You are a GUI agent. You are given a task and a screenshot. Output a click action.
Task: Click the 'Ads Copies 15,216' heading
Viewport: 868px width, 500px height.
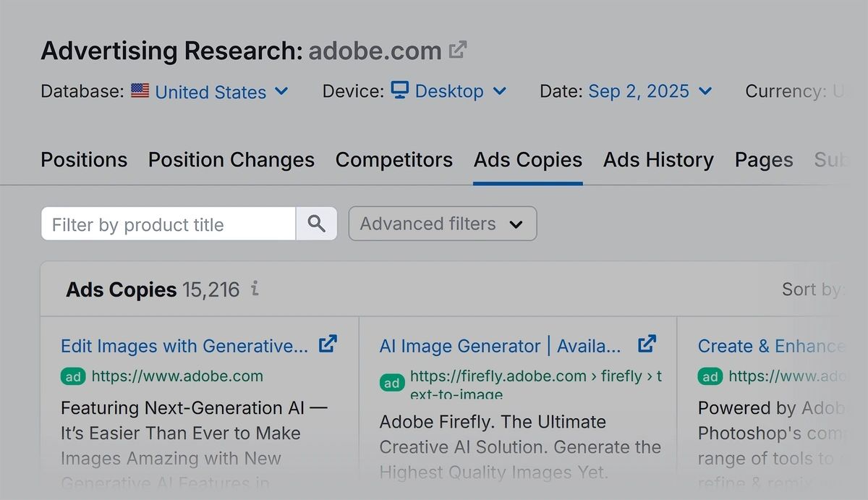[x=153, y=289]
